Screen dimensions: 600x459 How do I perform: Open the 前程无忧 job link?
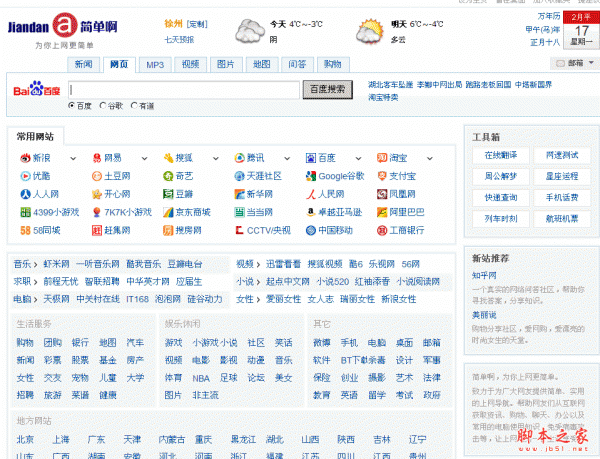pos(60,282)
